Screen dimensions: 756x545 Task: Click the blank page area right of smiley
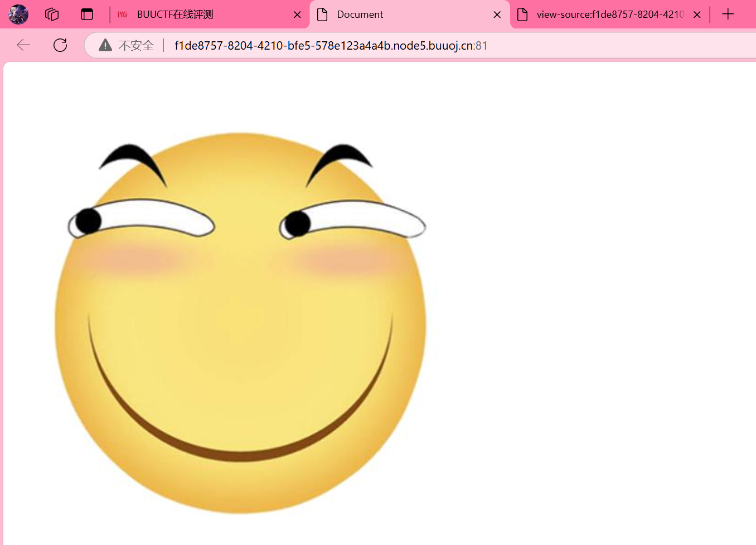pos(585,307)
